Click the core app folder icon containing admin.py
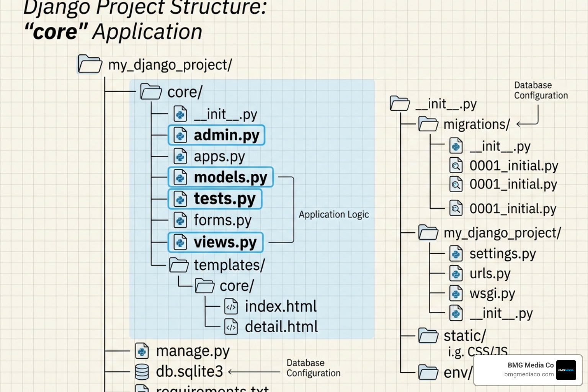This screenshot has height=392, width=588. [x=151, y=91]
